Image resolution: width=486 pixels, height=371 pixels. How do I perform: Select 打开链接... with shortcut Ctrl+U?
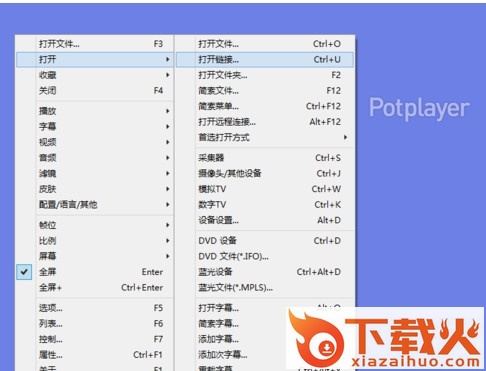(x=265, y=60)
